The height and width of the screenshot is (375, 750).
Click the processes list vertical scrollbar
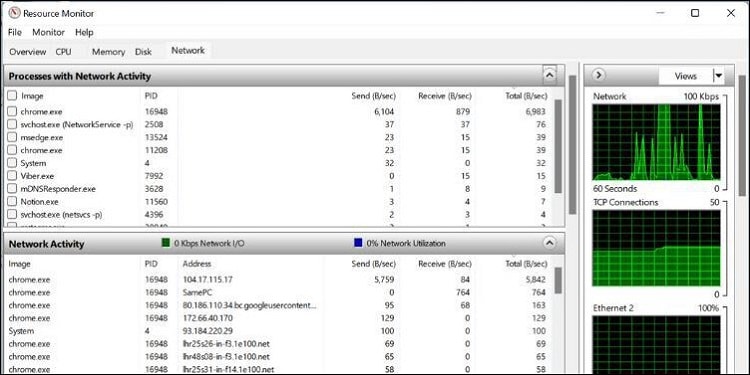(558, 146)
